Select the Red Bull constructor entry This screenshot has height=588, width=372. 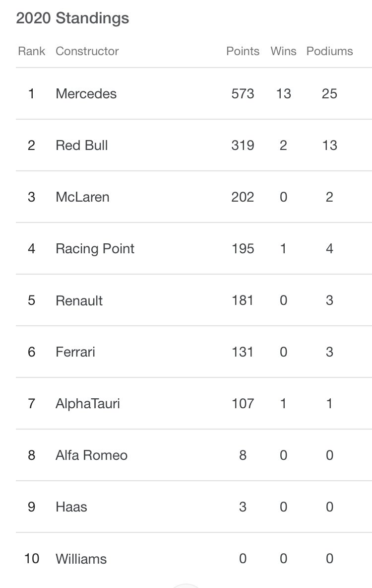[193, 146]
